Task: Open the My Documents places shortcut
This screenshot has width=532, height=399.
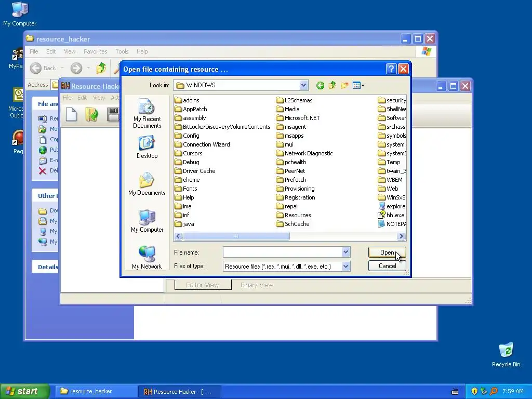Action: [x=147, y=184]
